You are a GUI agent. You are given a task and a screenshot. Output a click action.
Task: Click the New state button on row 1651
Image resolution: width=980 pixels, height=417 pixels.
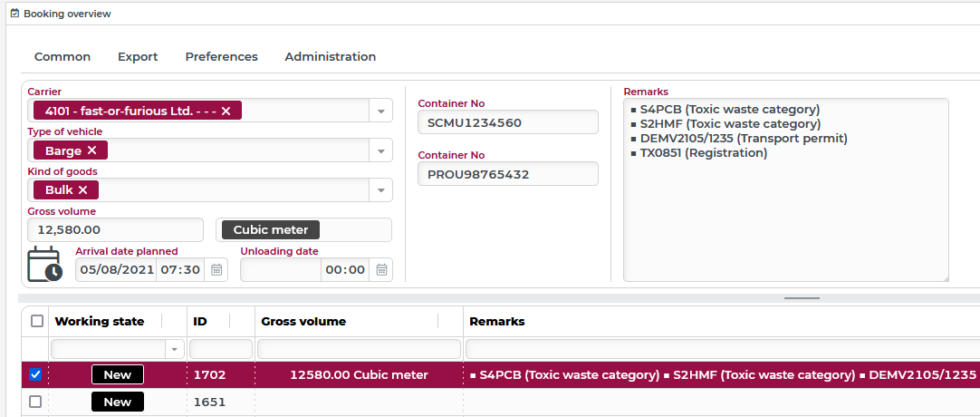pyautogui.click(x=117, y=402)
